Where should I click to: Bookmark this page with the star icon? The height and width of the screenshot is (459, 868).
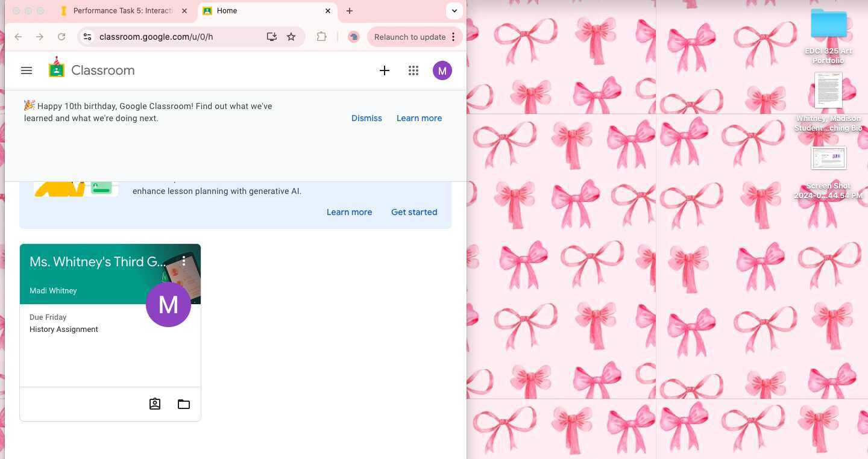[291, 37]
